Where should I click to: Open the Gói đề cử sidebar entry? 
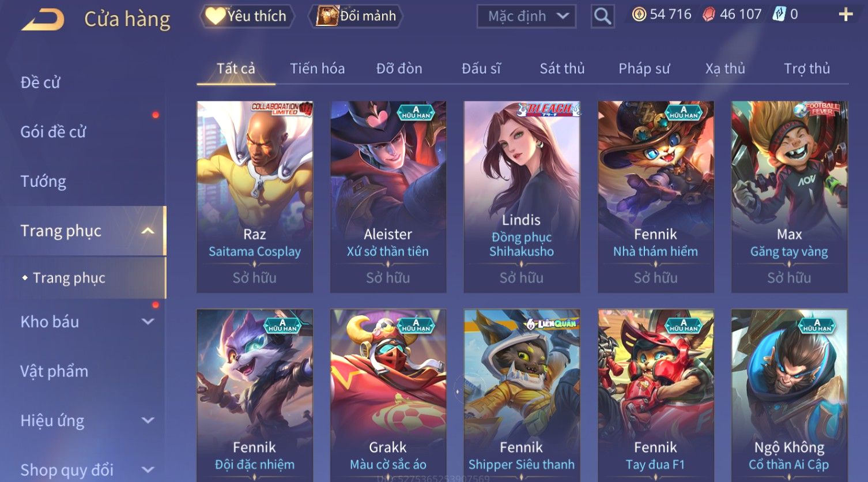pyautogui.click(x=53, y=132)
